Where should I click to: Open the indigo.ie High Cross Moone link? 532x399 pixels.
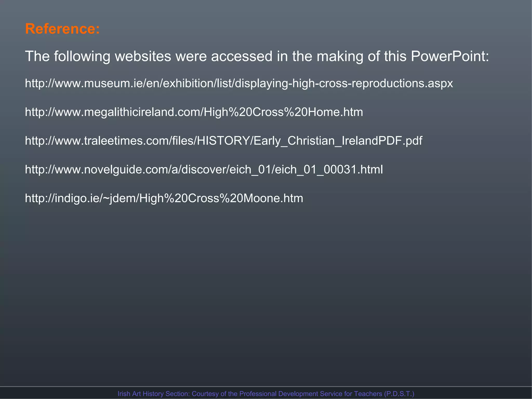tap(164, 198)
